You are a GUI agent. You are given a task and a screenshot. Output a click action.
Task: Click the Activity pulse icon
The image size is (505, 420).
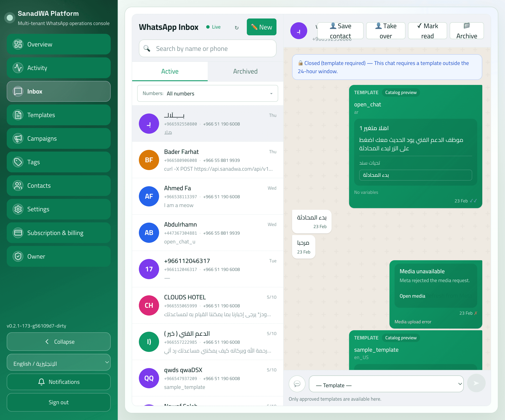coord(18,68)
